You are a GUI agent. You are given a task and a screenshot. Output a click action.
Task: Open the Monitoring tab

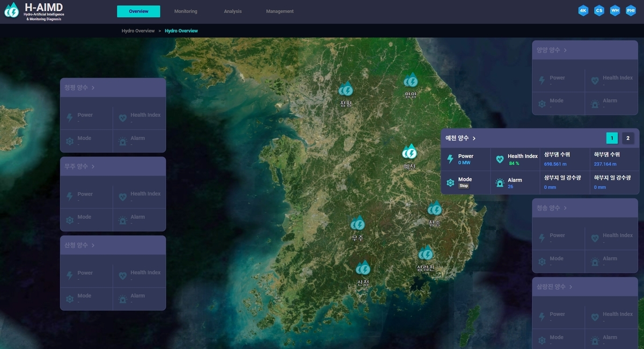point(186,11)
